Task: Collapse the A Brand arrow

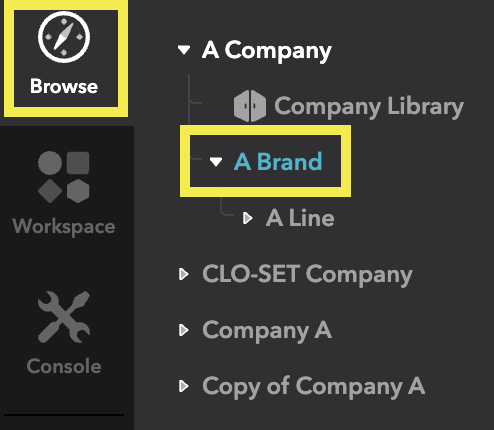Action: (x=216, y=162)
